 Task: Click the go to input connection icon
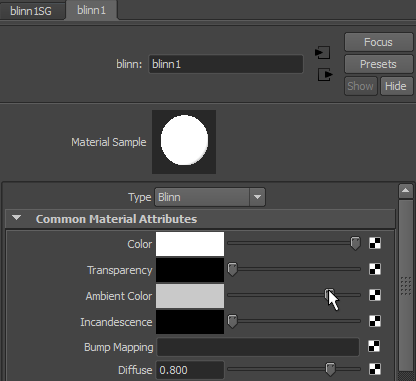[322, 53]
